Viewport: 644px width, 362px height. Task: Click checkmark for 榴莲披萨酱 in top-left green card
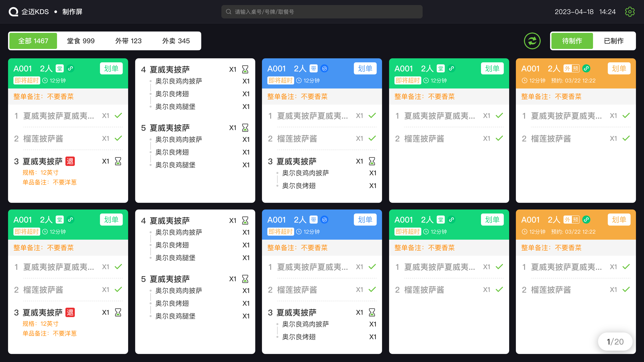(118, 138)
